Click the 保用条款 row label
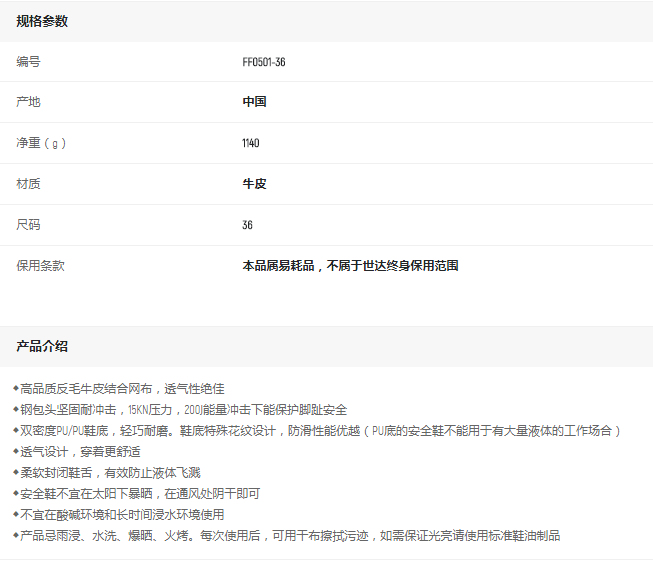Screen dimensions: 653x583 (40, 266)
